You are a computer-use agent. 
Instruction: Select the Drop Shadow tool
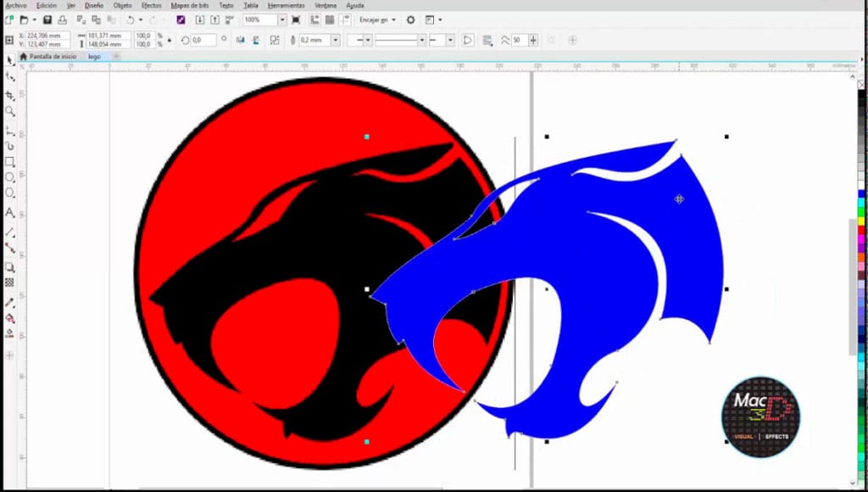[9, 267]
